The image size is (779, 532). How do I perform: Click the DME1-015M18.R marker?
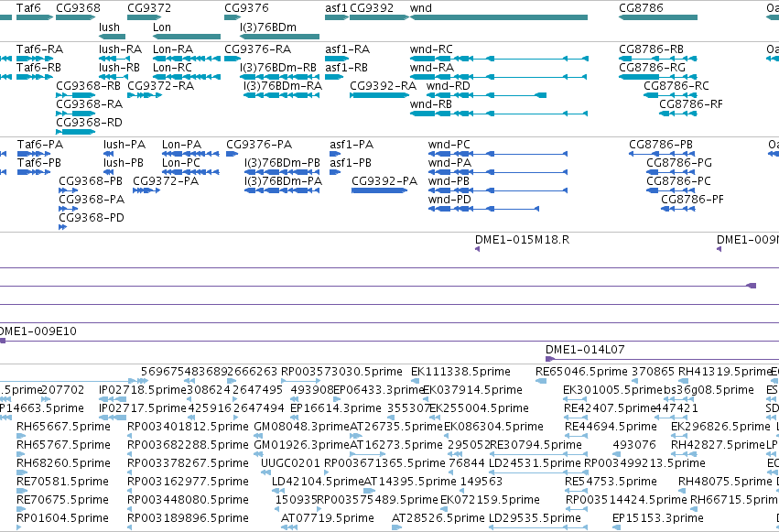[478, 249]
